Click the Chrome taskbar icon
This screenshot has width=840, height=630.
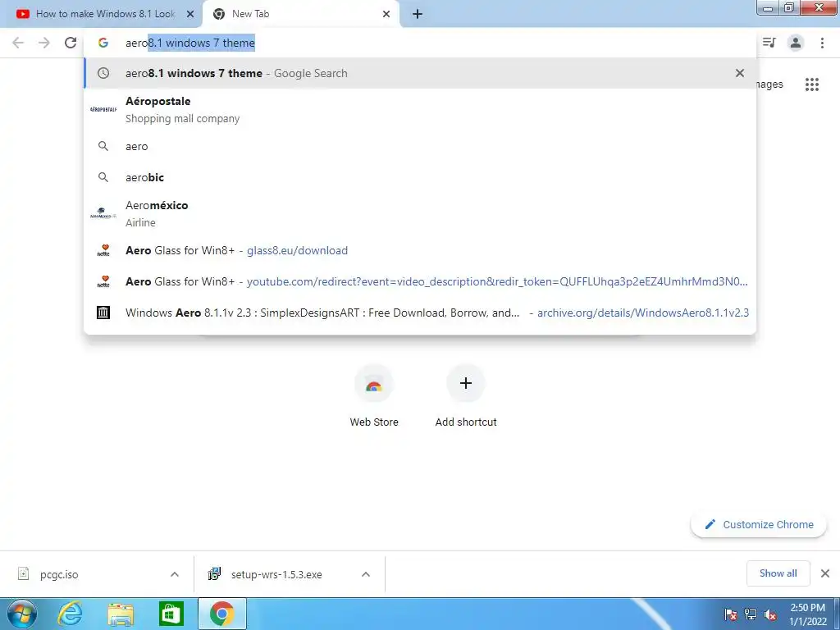click(221, 614)
